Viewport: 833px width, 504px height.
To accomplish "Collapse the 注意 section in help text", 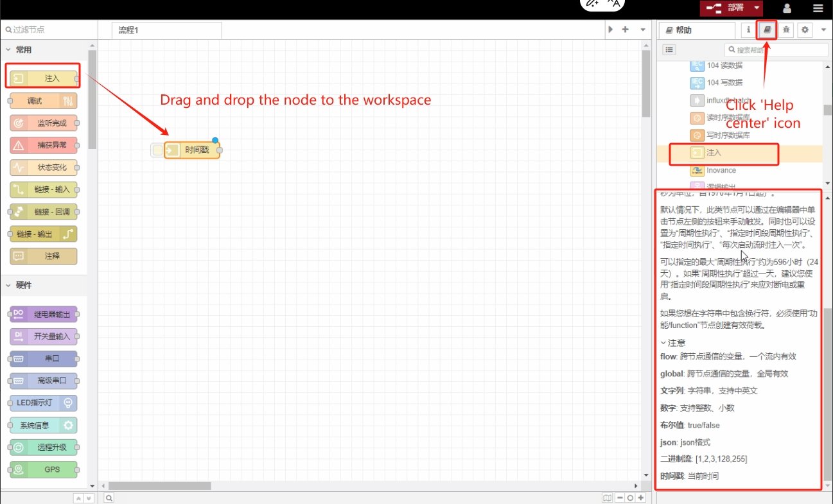I will tap(673, 343).
